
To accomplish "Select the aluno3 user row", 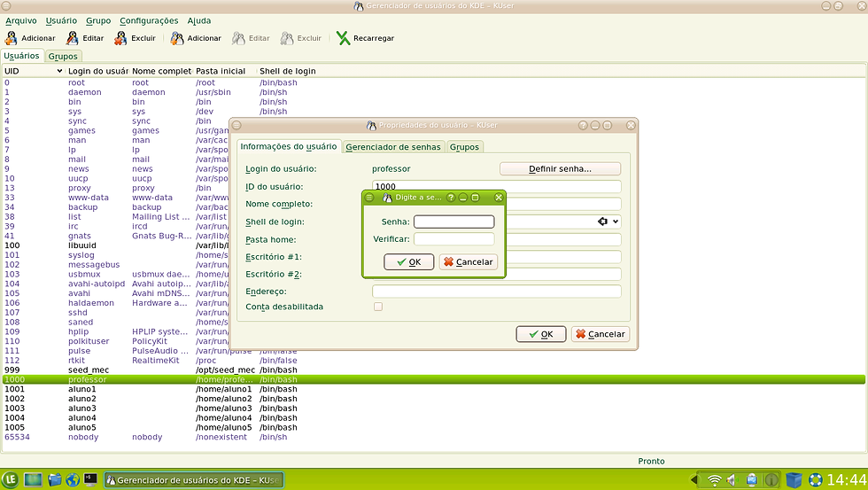I will [433, 408].
